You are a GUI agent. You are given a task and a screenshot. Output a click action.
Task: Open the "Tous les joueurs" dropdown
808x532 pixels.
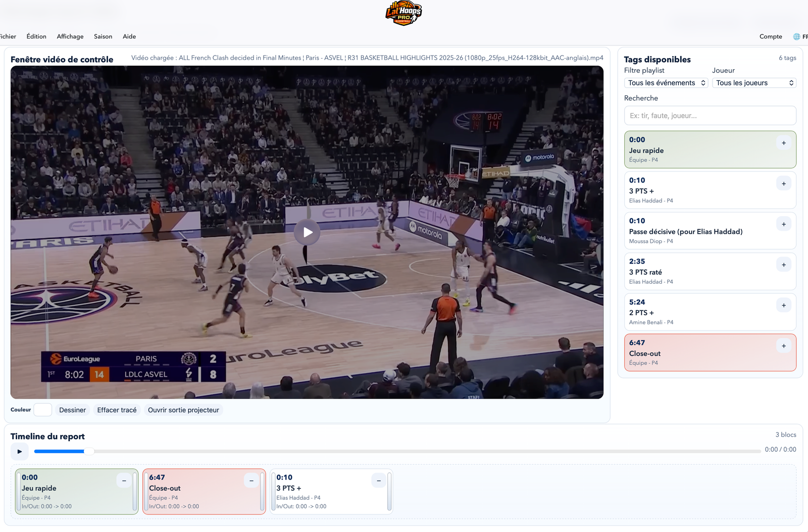click(x=754, y=82)
